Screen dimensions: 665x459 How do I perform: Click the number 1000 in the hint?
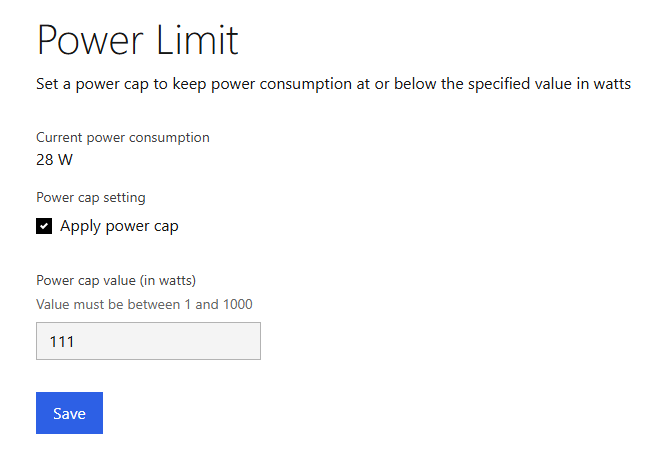pos(238,305)
